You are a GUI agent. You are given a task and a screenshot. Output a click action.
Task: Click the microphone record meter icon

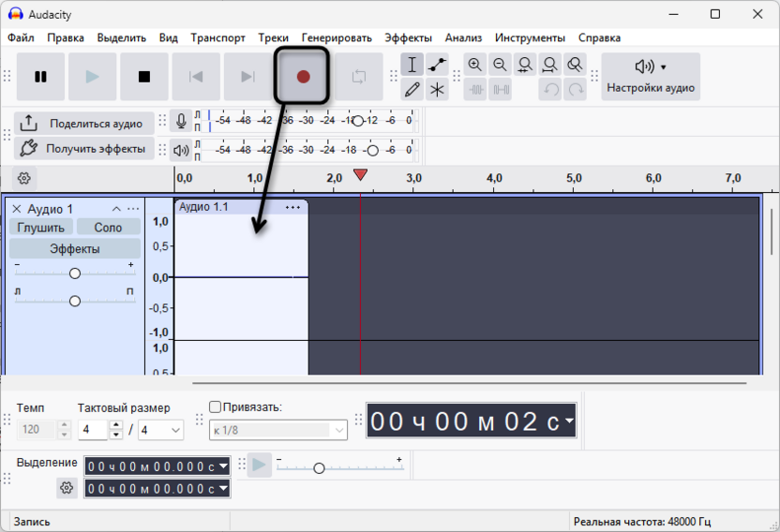180,121
